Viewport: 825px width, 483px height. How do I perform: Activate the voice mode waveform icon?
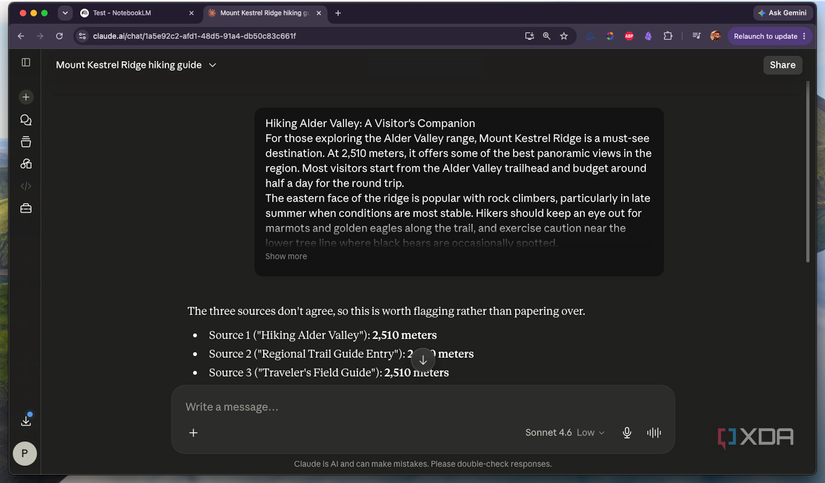coord(654,432)
